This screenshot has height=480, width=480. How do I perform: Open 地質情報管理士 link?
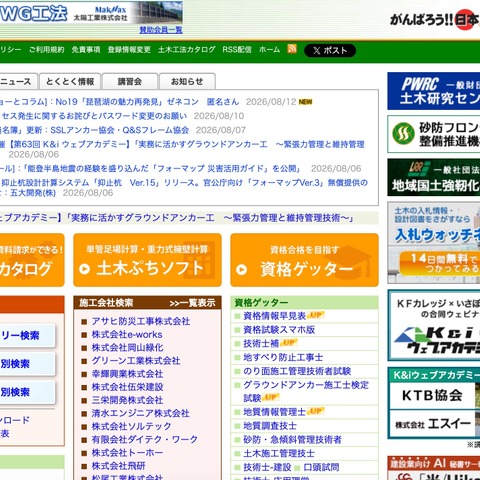(274, 412)
